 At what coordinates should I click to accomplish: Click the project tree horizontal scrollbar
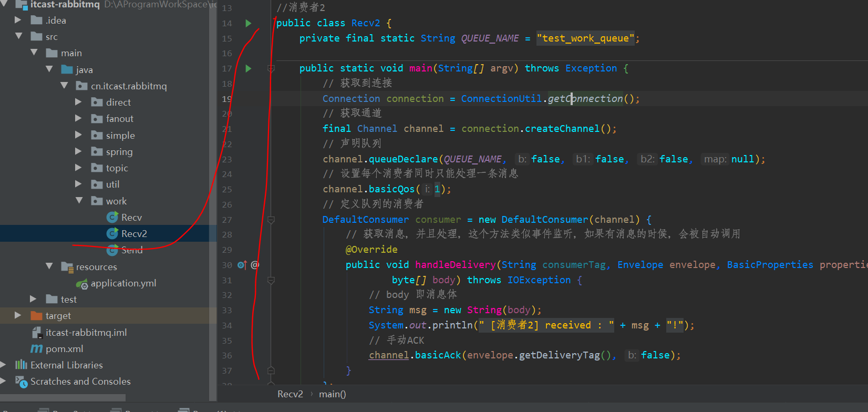63,397
